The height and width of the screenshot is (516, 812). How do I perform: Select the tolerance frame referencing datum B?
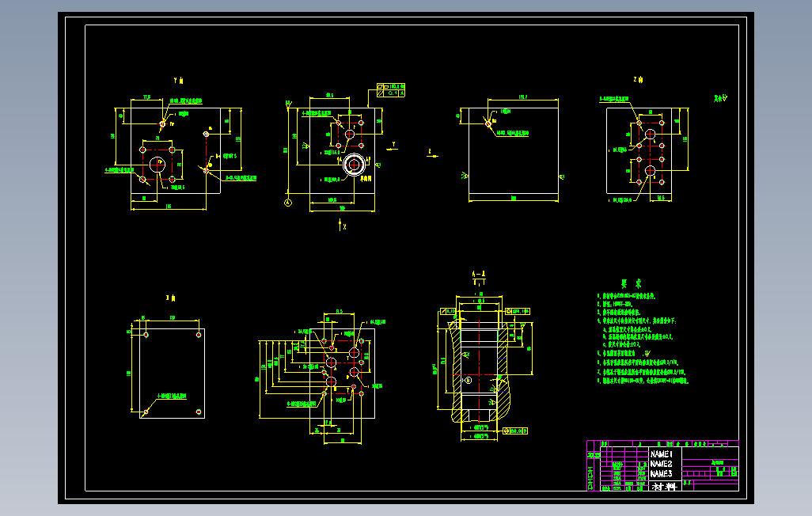[515, 431]
